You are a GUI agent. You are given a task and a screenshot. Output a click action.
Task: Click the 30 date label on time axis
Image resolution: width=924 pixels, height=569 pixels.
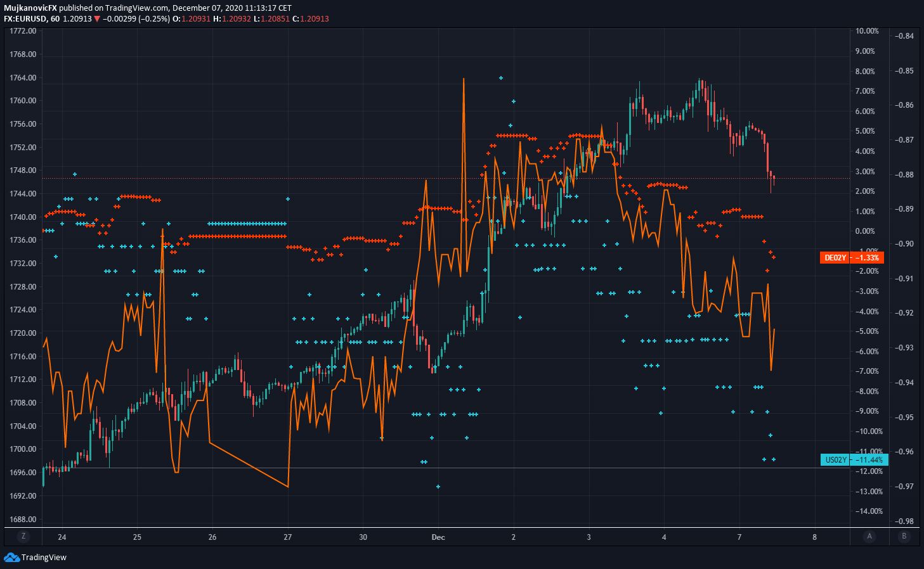tap(363, 537)
